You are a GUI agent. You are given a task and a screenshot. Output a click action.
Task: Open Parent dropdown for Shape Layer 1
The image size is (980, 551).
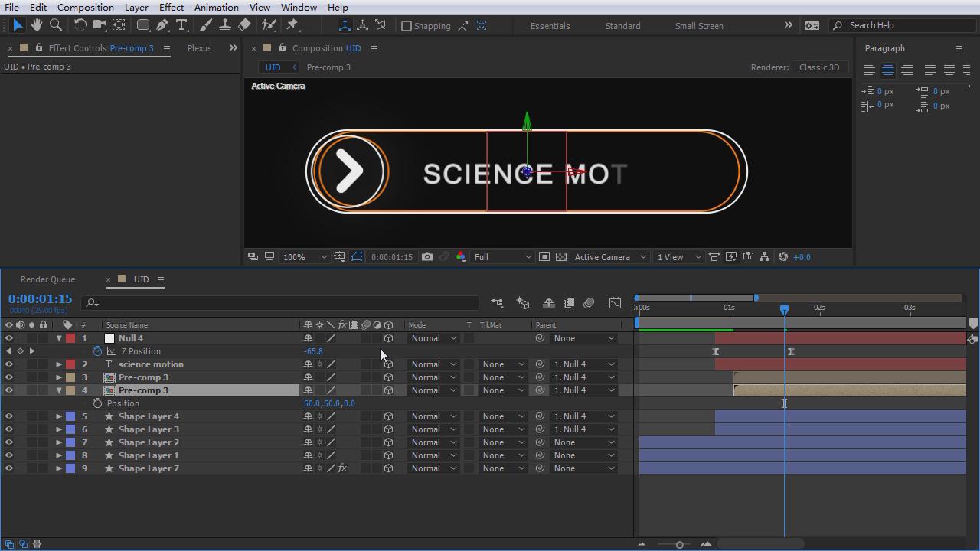click(583, 455)
